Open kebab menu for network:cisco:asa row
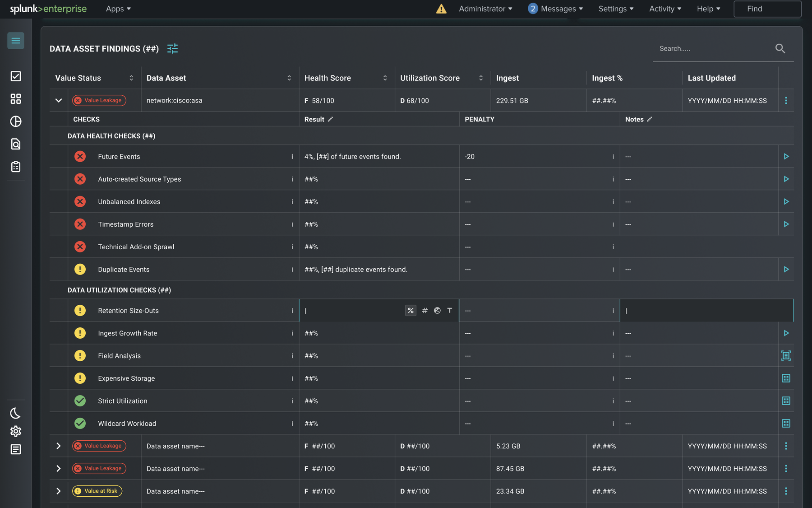812x508 pixels. pos(786,101)
